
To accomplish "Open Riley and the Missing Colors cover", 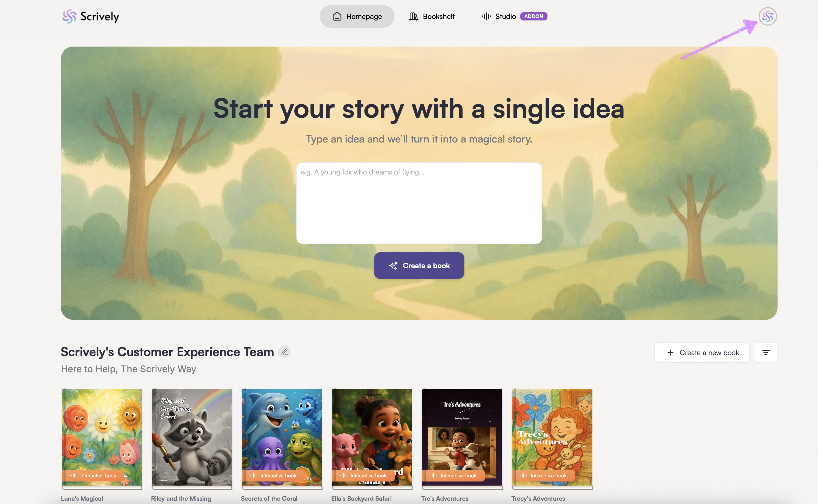I will [x=192, y=438].
